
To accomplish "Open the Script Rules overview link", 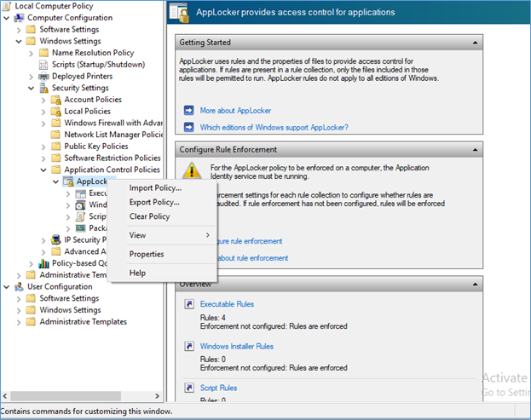I will pos(218,388).
